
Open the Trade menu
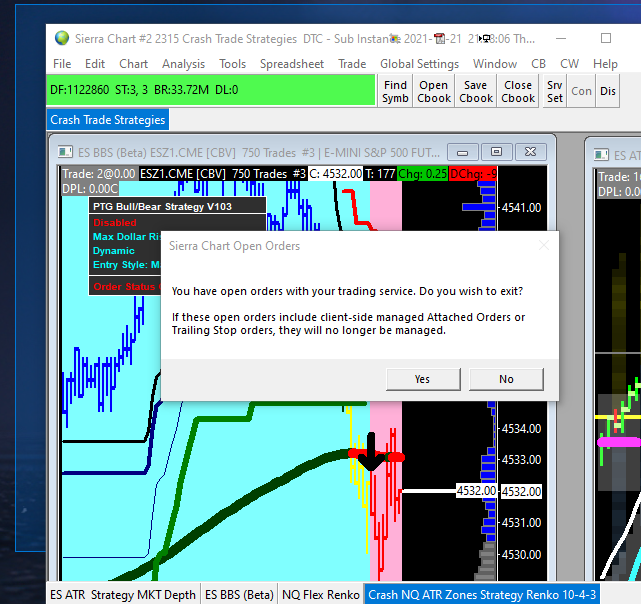coord(352,64)
